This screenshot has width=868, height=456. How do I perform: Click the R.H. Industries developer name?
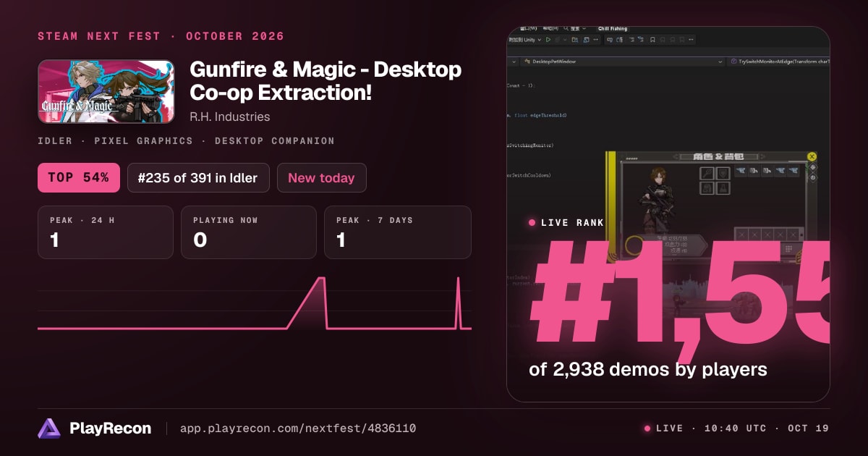(x=230, y=117)
